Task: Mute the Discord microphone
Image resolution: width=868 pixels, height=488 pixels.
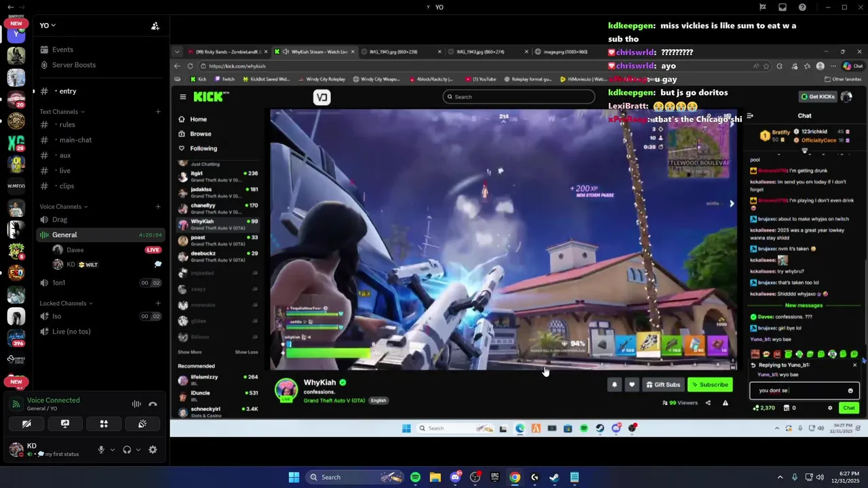Action: (101, 449)
